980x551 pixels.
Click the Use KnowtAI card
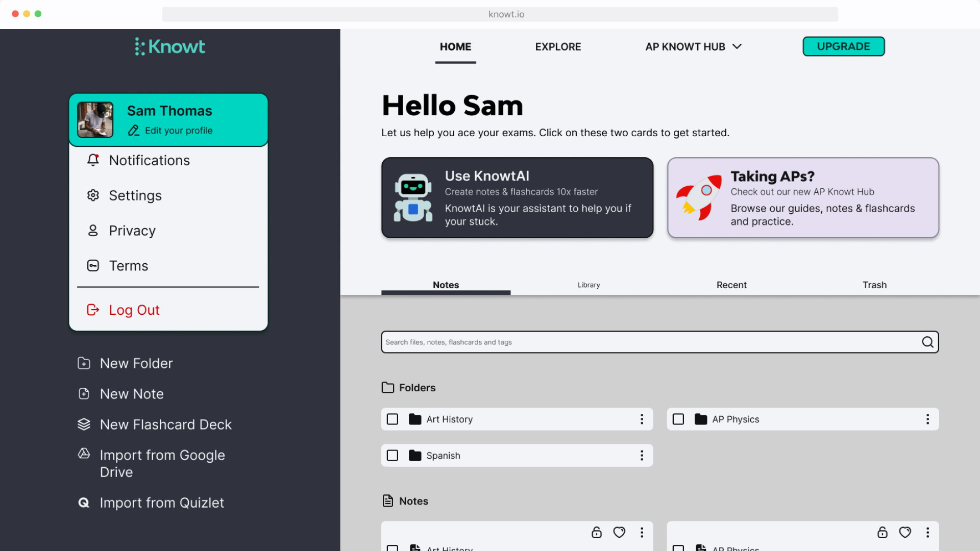[517, 198]
